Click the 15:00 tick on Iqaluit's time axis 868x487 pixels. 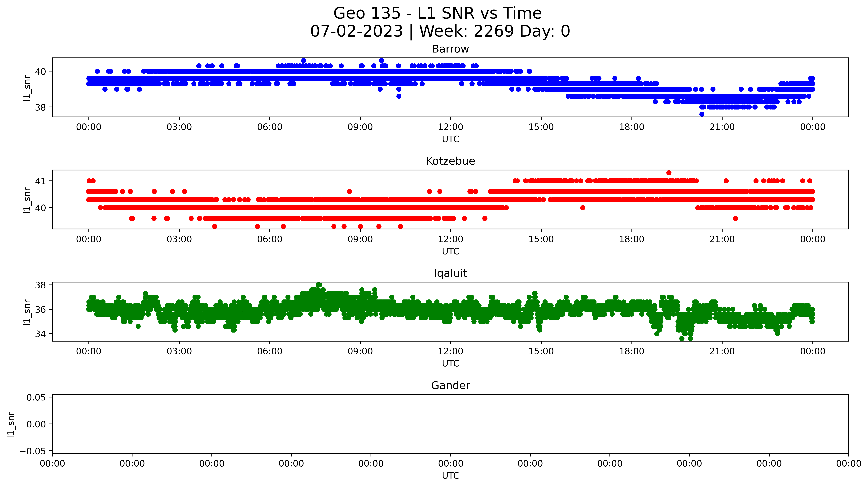[541, 351]
